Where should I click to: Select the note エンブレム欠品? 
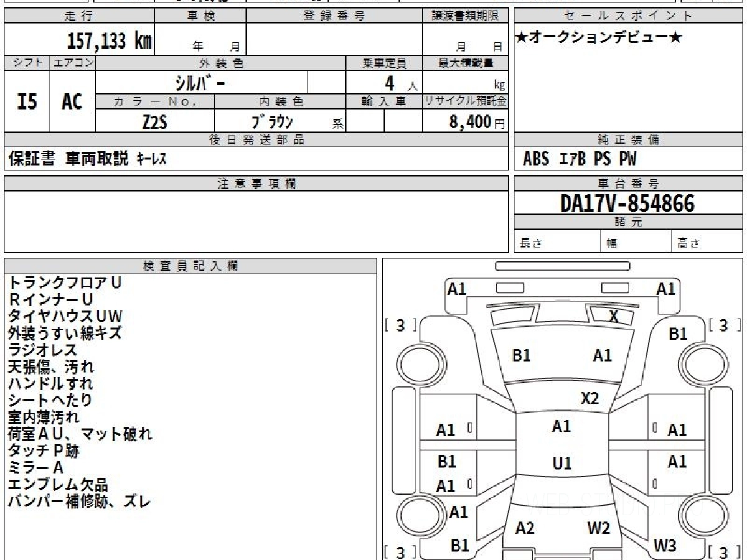[59, 484]
